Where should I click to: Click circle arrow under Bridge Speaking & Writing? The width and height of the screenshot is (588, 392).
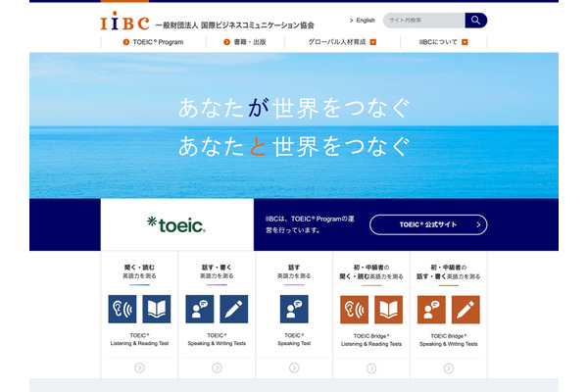click(x=449, y=368)
